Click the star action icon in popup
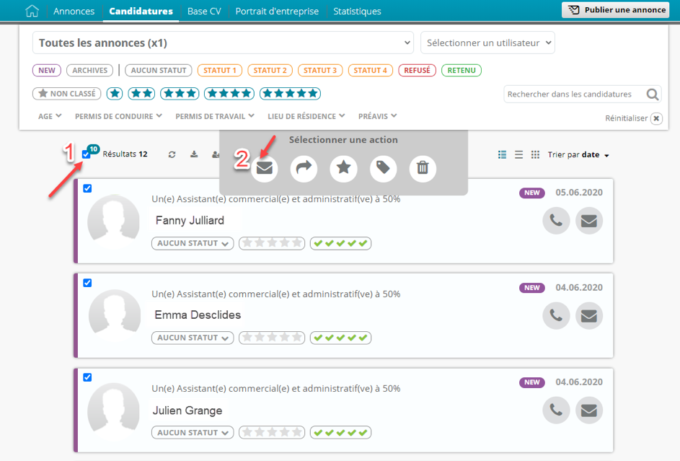 click(343, 168)
